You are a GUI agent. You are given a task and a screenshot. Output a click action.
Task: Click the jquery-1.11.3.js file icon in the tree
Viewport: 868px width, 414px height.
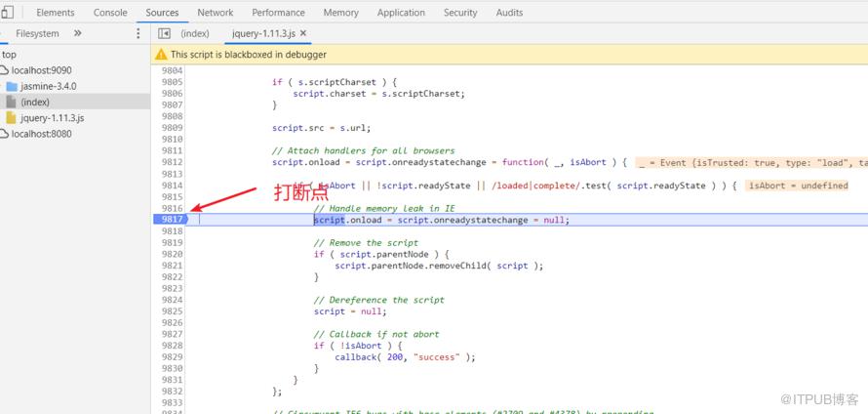11,118
